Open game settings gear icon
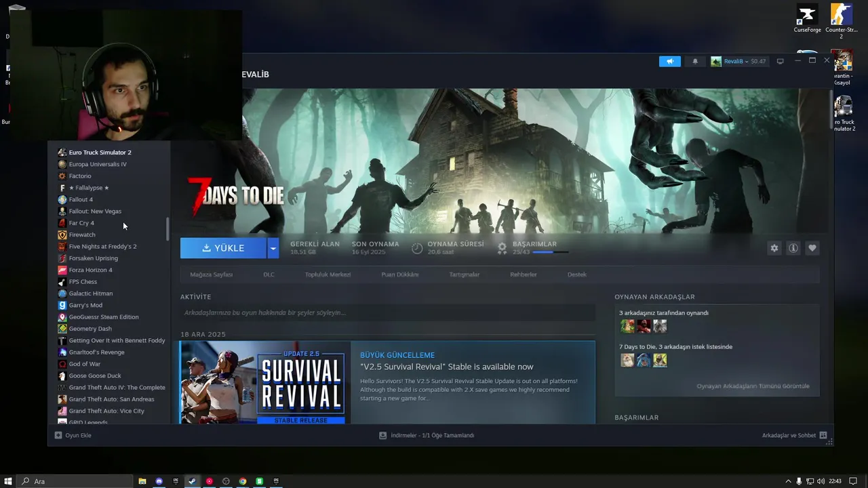 click(774, 248)
